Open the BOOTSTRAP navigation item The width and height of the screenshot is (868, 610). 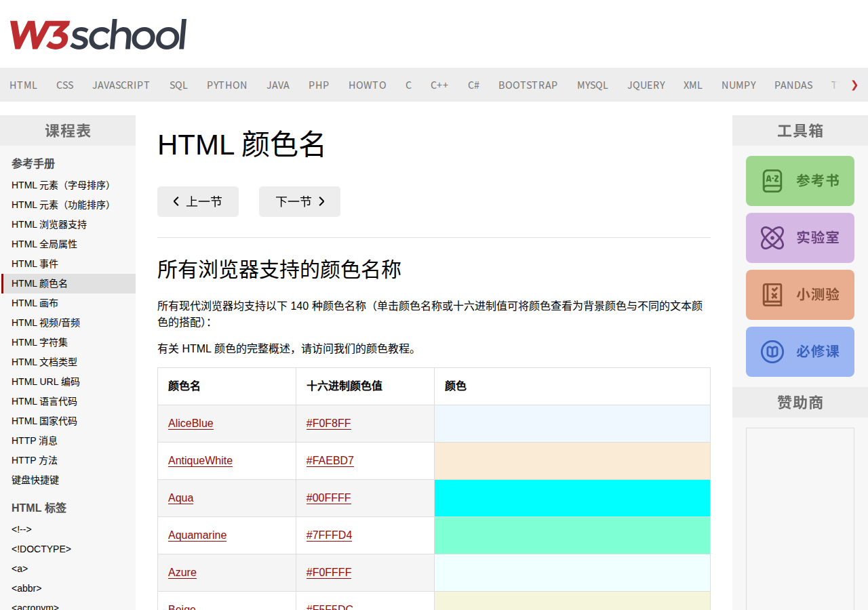[x=528, y=85]
